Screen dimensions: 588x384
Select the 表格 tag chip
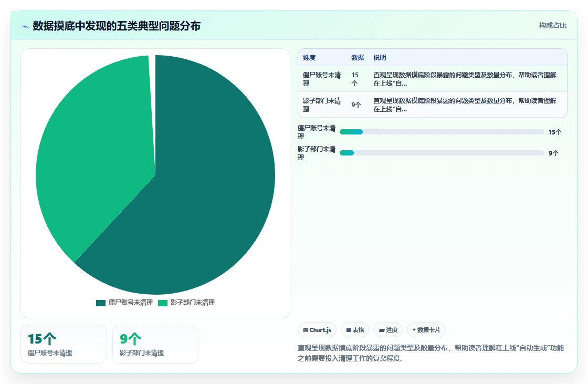(355, 330)
